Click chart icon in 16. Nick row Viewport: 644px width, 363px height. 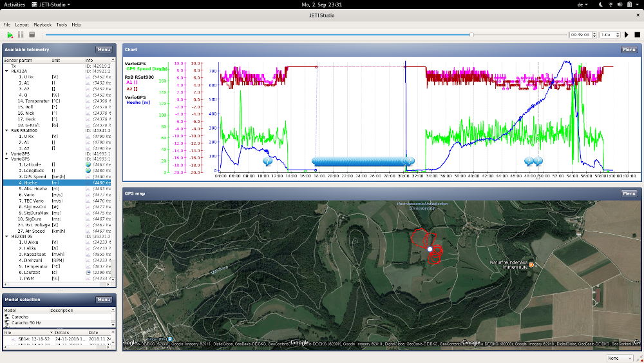point(88,113)
